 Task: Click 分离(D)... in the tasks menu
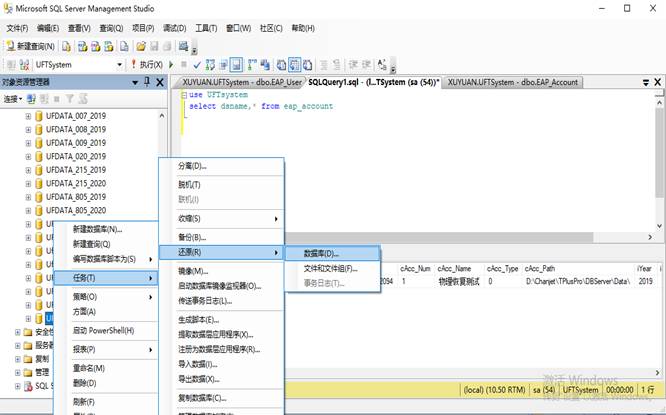click(191, 166)
